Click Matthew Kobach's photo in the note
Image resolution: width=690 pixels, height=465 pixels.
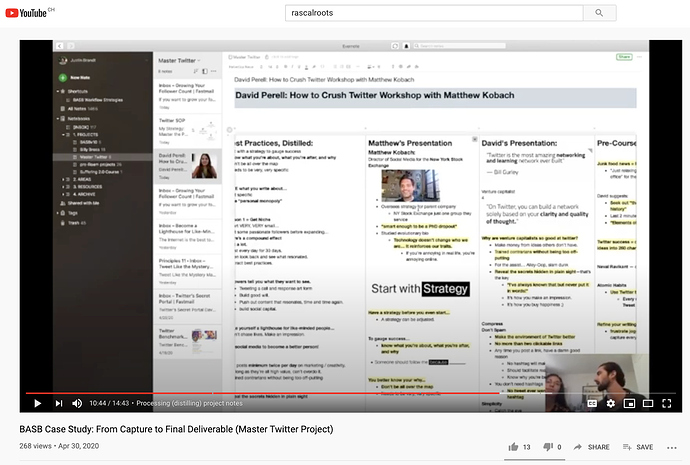411,186
